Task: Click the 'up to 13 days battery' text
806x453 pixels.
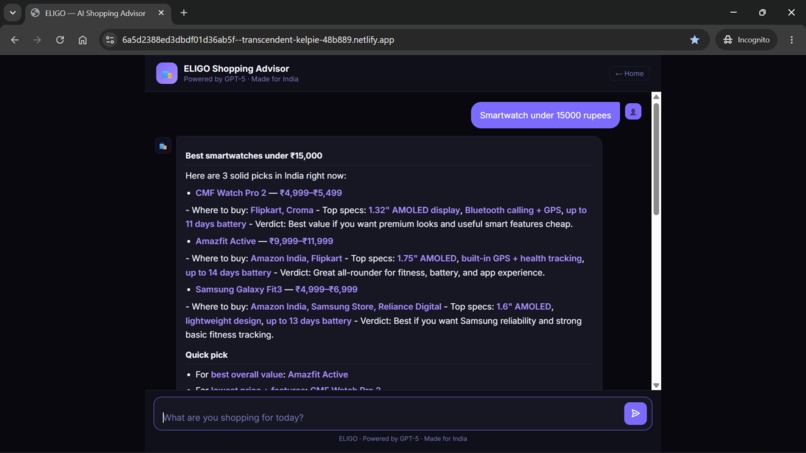Action: click(x=308, y=321)
